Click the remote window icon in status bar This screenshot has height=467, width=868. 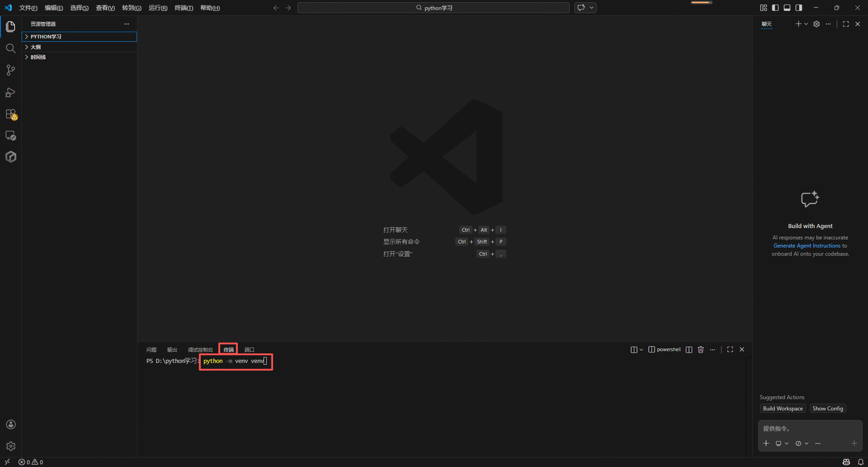(x=7, y=462)
